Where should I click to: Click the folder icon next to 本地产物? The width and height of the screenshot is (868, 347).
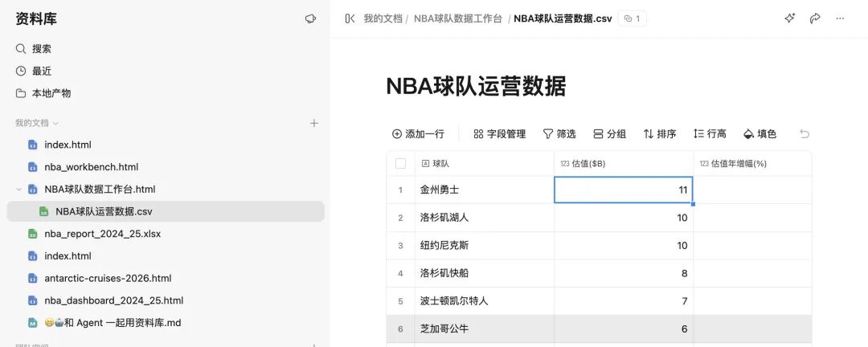click(x=20, y=93)
